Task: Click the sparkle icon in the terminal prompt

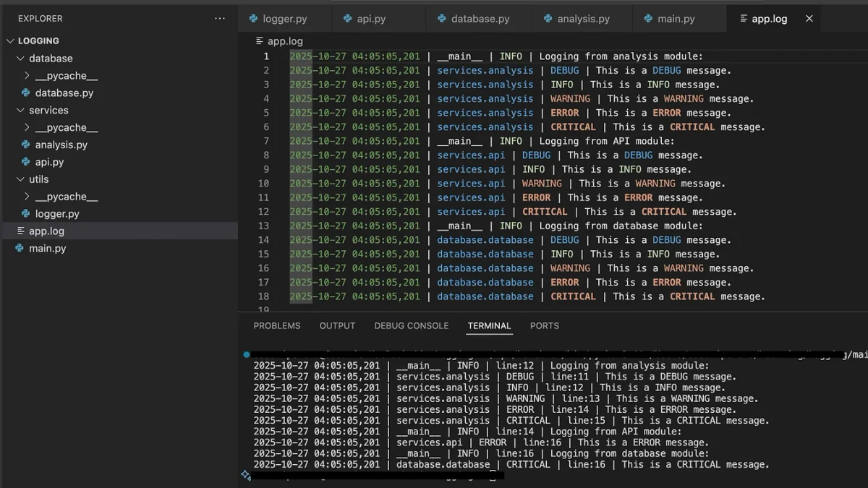Action: pos(246,475)
